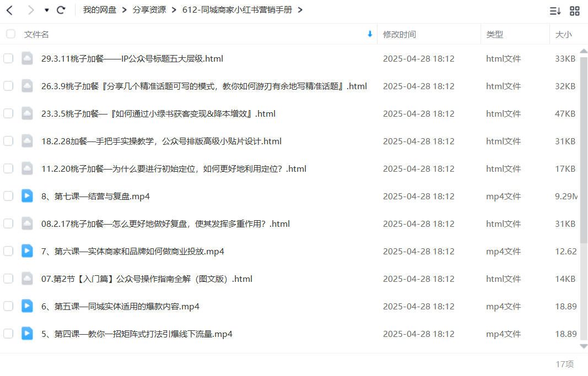The image size is (588, 376).
Task: Select file 29.3.11桃子加餐——IP公众号标题五大层级.html
Action: tap(132, 59)
